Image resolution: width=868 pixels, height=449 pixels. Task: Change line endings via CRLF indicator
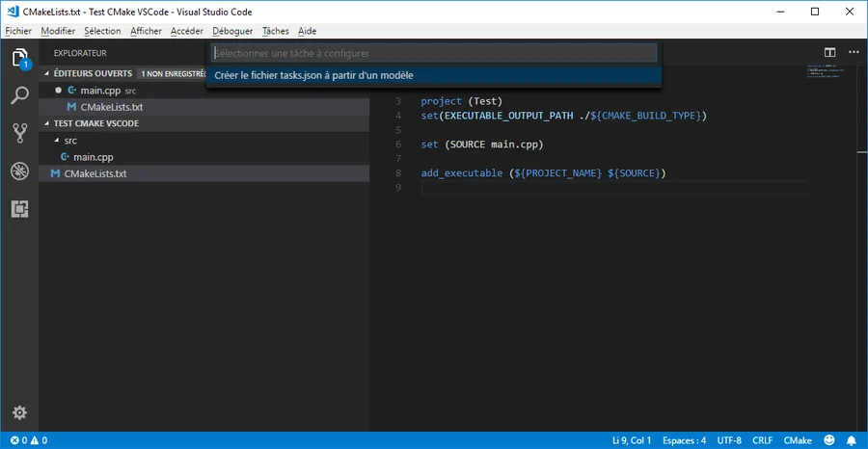tap(762, 440)
